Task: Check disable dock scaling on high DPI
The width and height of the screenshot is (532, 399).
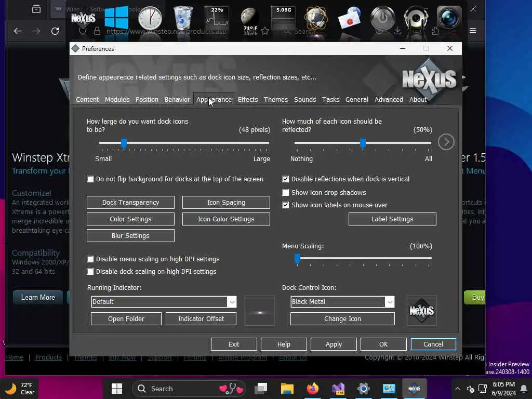Action: tap(90, 271)
